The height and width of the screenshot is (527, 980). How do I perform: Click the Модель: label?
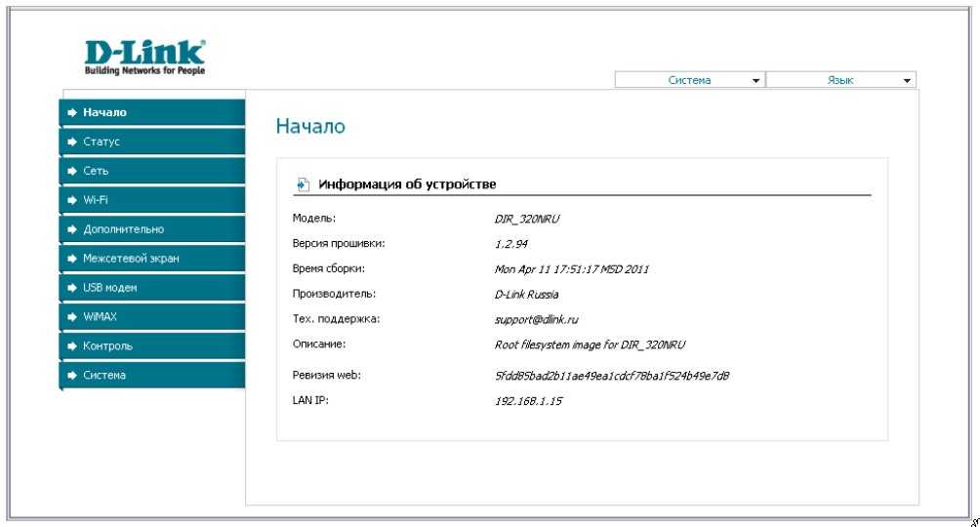pos(314,219)
